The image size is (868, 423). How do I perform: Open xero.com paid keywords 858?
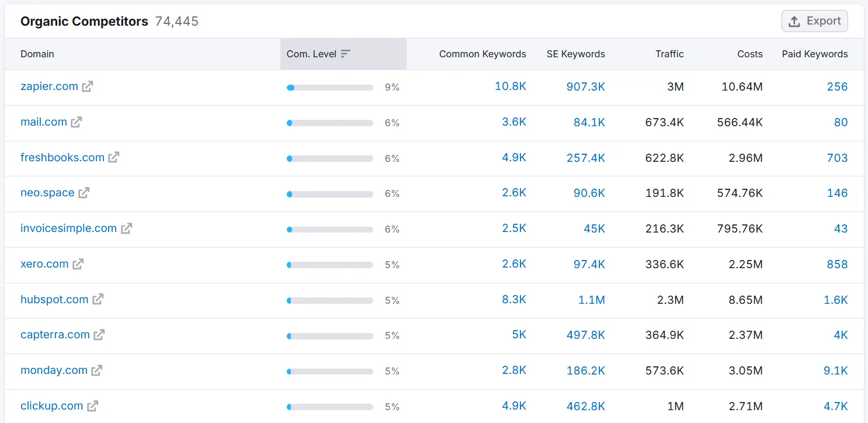point(837,264)
